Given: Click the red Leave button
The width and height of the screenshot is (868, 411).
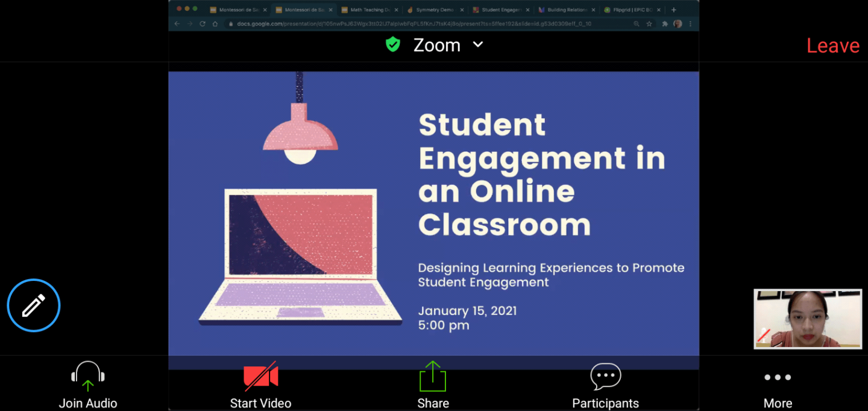Looking at the screenshot, I should (x=833, y=45).
